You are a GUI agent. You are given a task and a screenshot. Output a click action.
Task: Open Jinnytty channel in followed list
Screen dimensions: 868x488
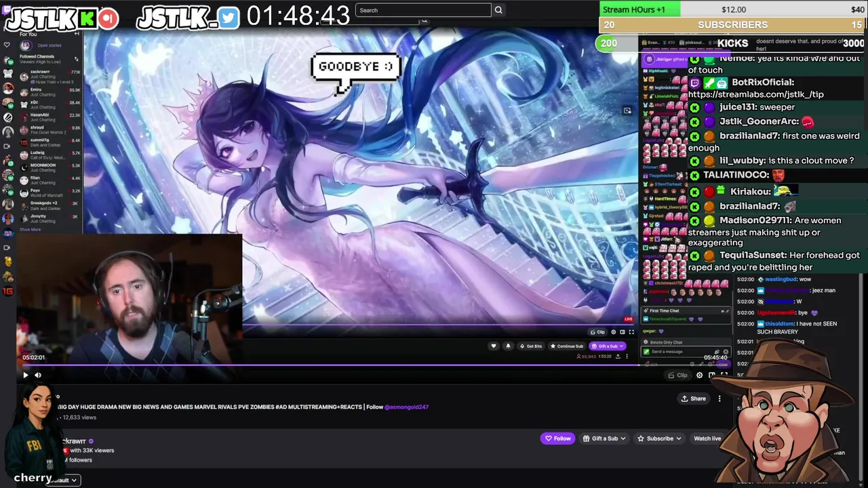tap(50, 218)
